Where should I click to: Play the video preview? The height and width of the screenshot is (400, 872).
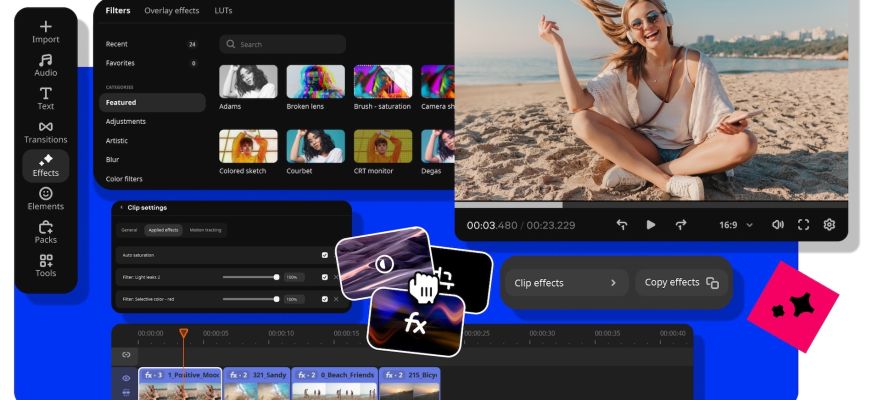[651, 225]
